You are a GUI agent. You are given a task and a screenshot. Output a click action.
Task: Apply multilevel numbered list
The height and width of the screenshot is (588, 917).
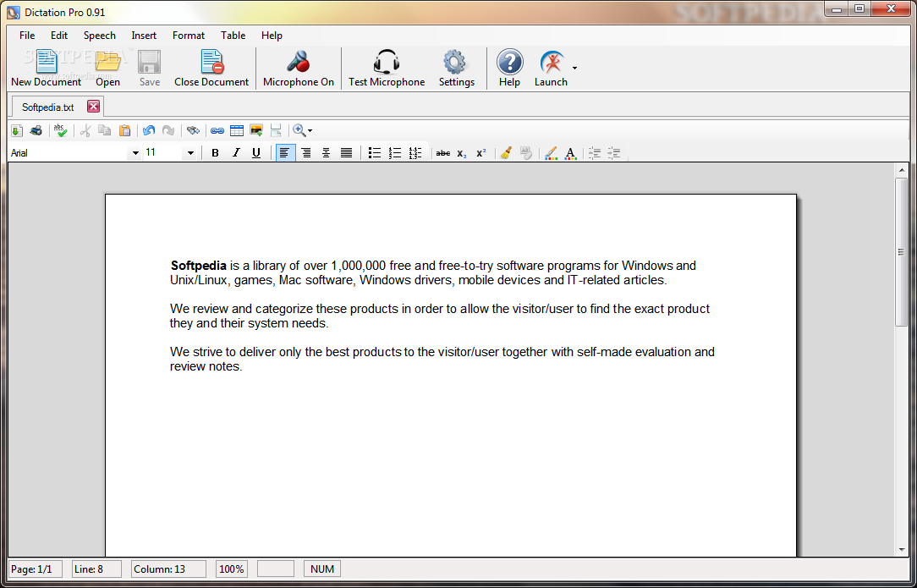(x=415, y=153)
